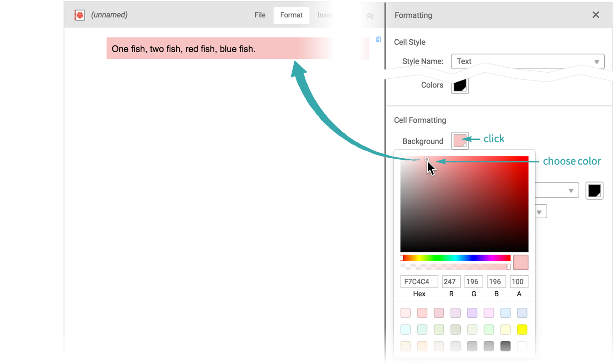This screenshot has width=613, height=364.
Task: Click the rainbow hue slider
Action: coord(455,258)
